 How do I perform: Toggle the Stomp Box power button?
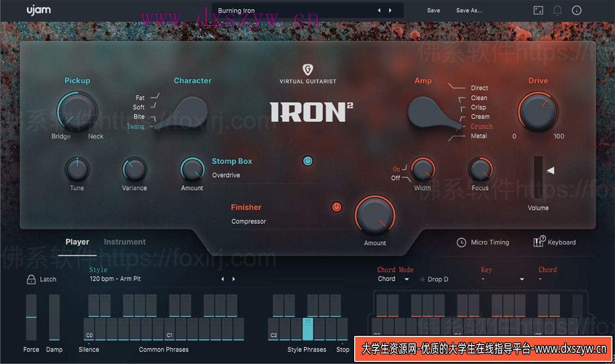[x=307, y=161]
